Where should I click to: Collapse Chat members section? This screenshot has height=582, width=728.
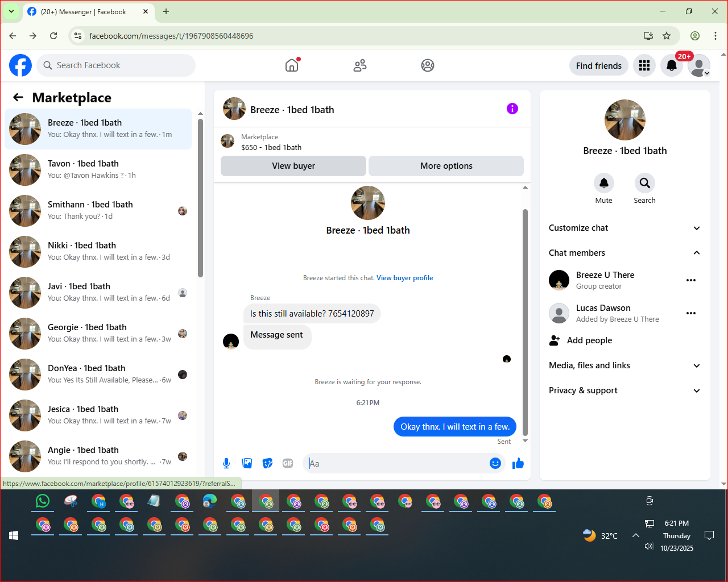[x=624, y=253]
